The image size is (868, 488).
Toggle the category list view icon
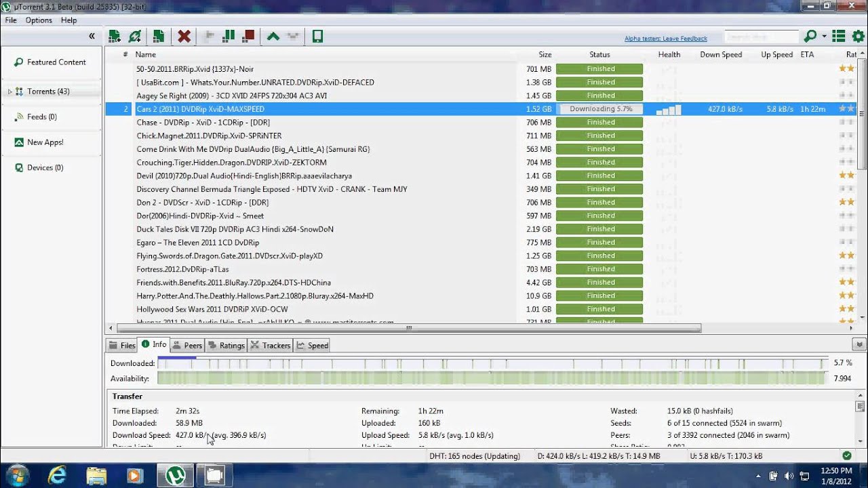click(839, 37)
